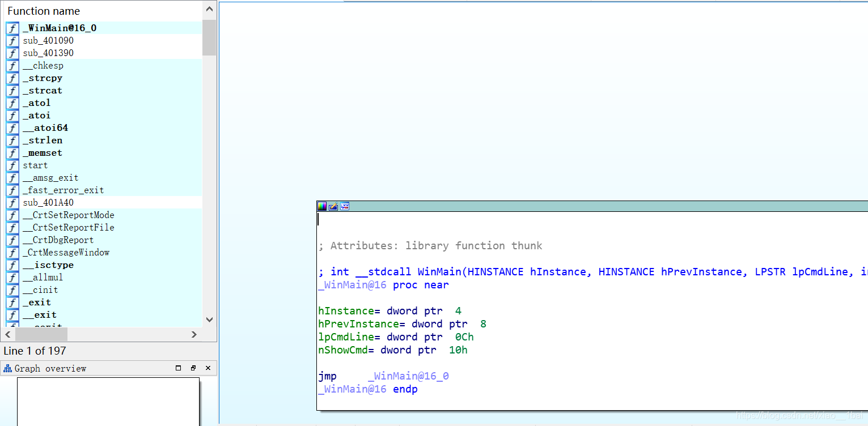Click the function icon beside __CrtSetReportMode

click(12, 215)
